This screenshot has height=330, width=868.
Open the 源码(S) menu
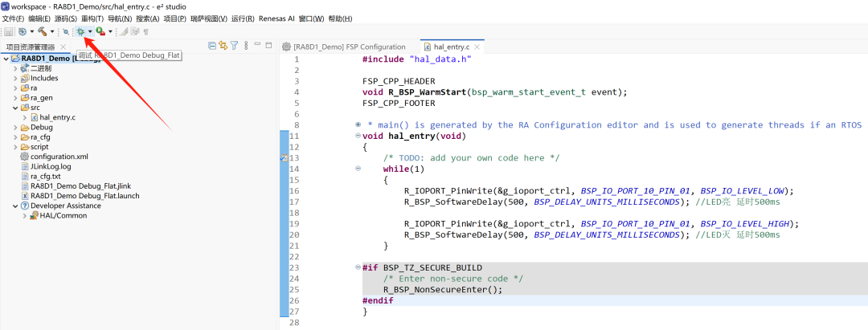tap(66, 18)
